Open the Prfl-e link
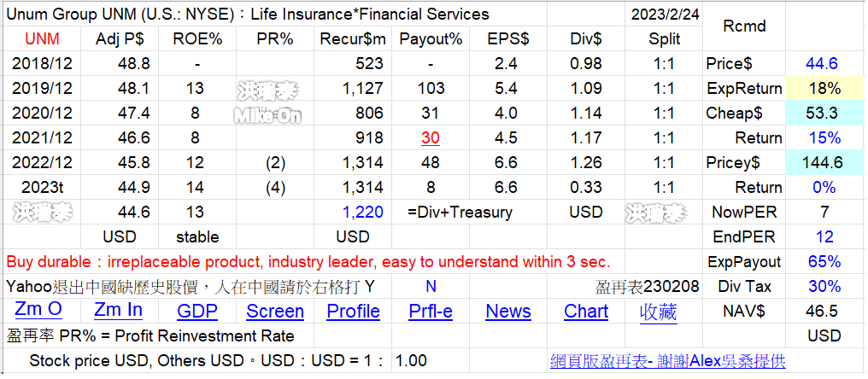The image size is (868, 379). (431, 312)
